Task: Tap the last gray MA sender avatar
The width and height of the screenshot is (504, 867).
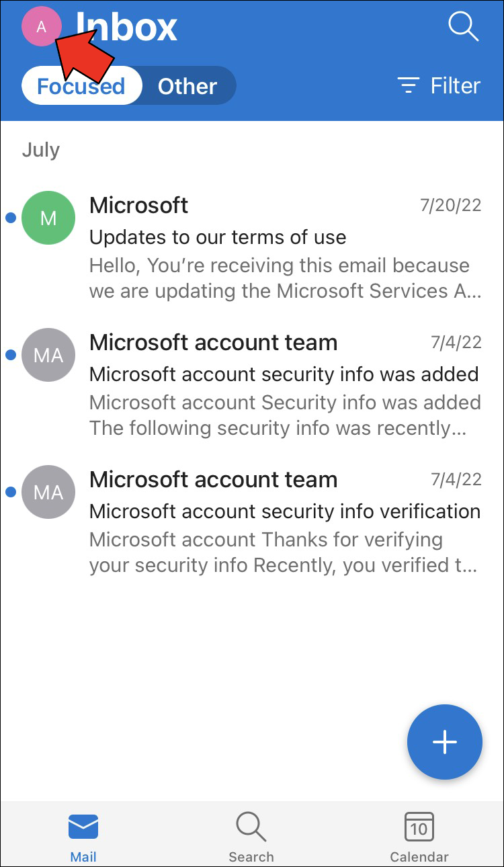Action: tap(48, 492)
